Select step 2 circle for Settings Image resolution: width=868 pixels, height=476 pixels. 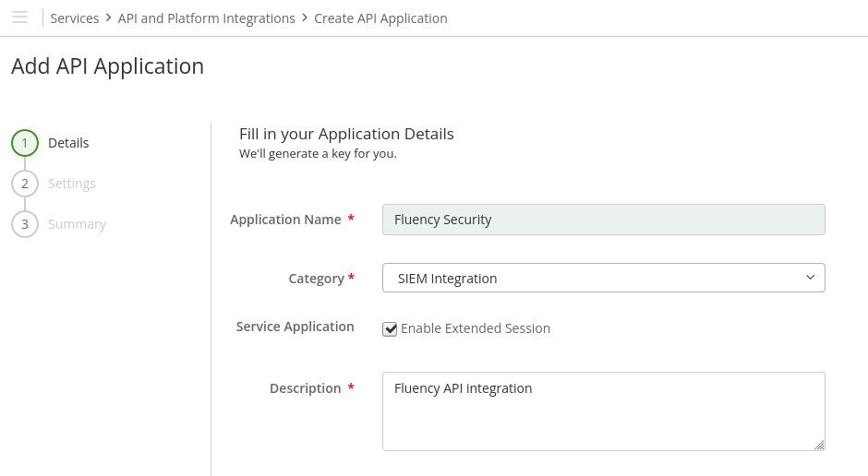[x=25, y=184]
